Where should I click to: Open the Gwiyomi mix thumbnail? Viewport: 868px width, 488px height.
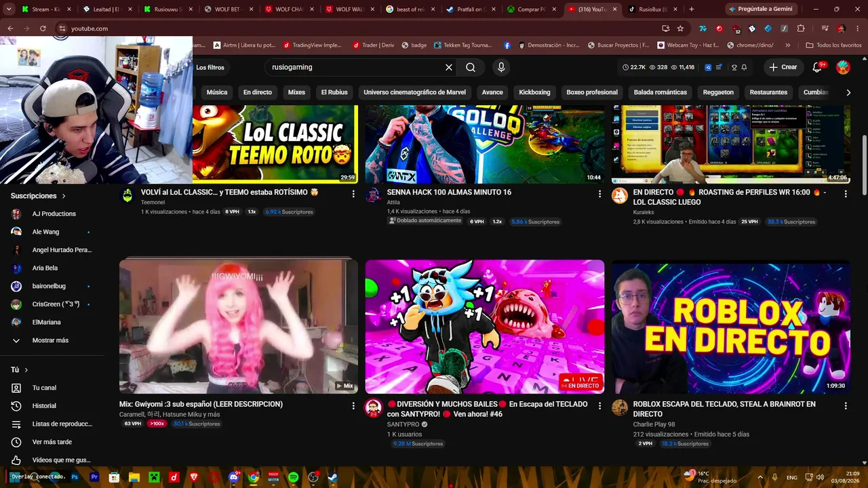click(x=239, y=327)
